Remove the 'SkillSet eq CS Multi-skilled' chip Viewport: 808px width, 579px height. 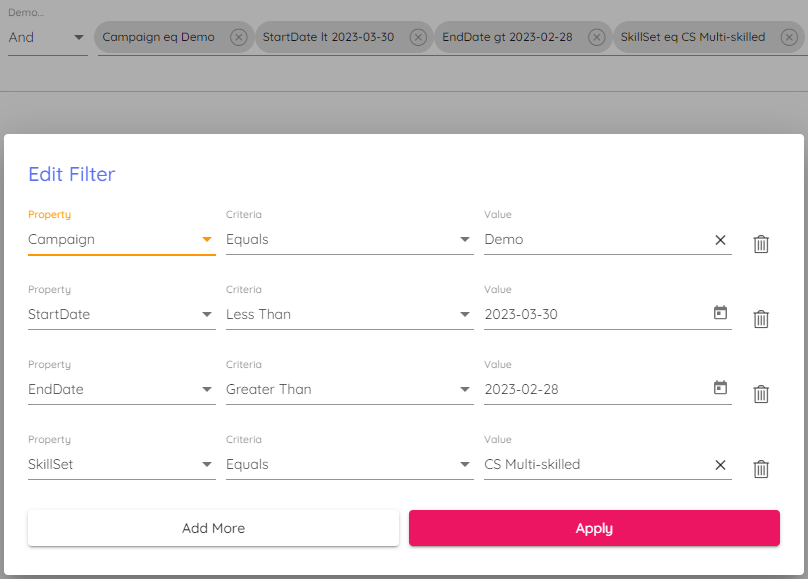pos(788,37)
